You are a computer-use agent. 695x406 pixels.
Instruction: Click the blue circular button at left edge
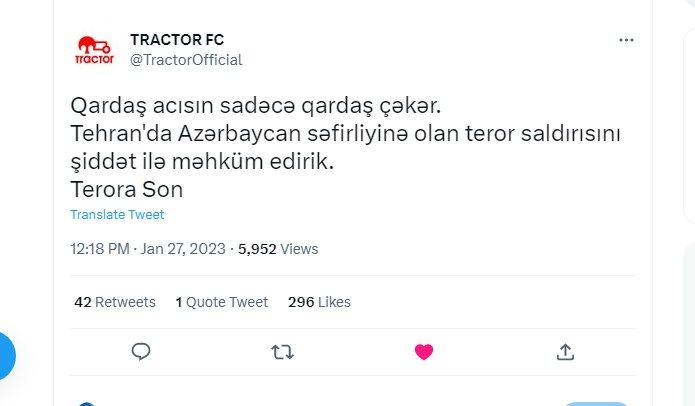(x=5, y=355)
